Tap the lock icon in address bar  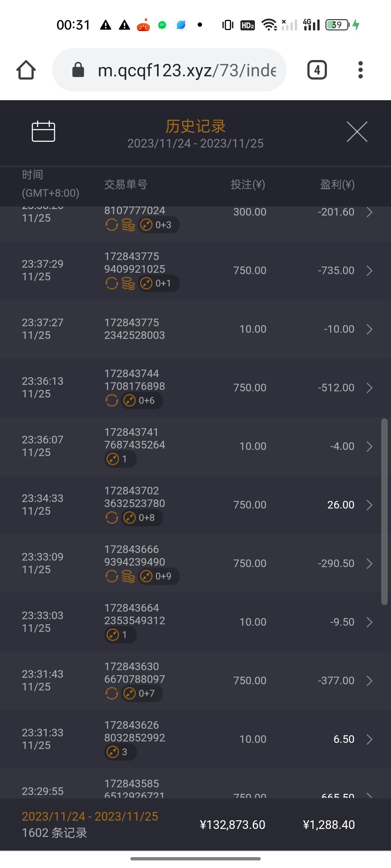(78, 70)
